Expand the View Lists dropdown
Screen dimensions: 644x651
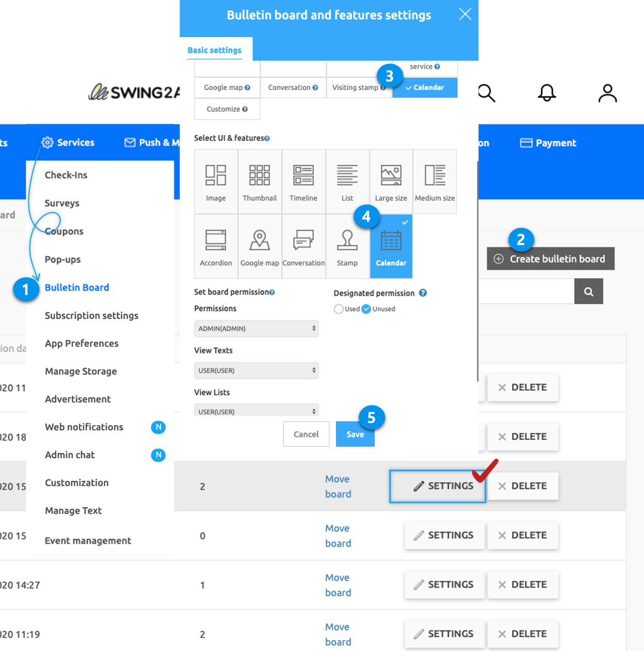(x=256, y=411)
